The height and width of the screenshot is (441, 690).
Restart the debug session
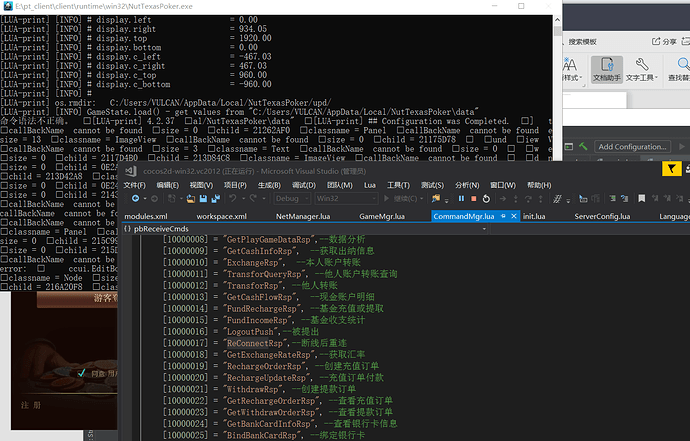tap(486, 198)
